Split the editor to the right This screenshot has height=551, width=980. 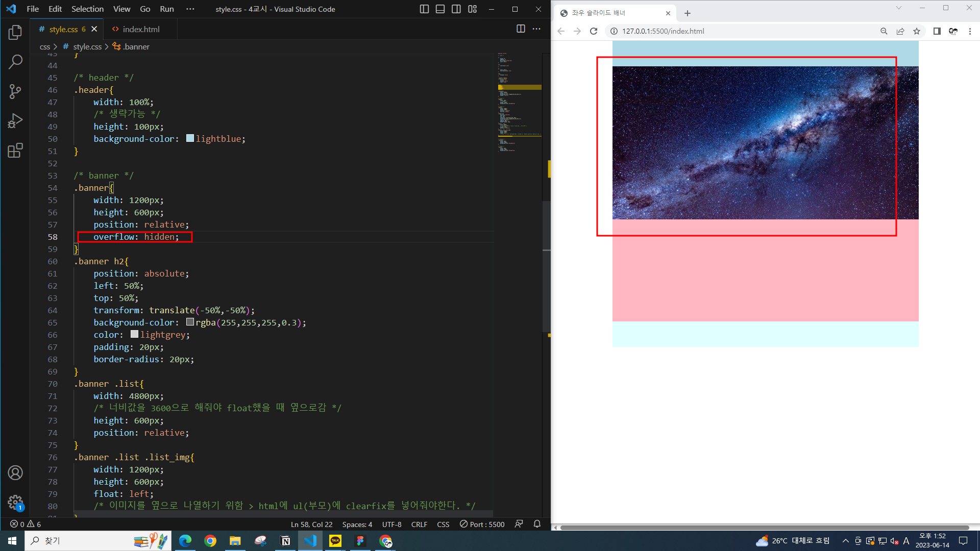pos(520,29)
